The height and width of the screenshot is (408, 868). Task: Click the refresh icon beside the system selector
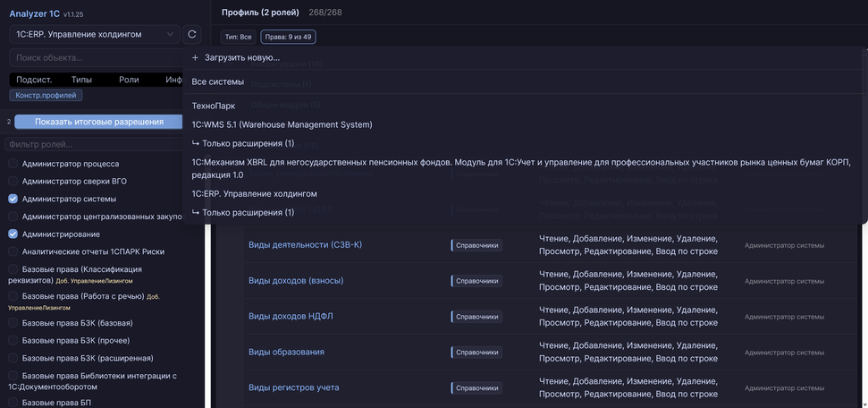click(191, 35)
